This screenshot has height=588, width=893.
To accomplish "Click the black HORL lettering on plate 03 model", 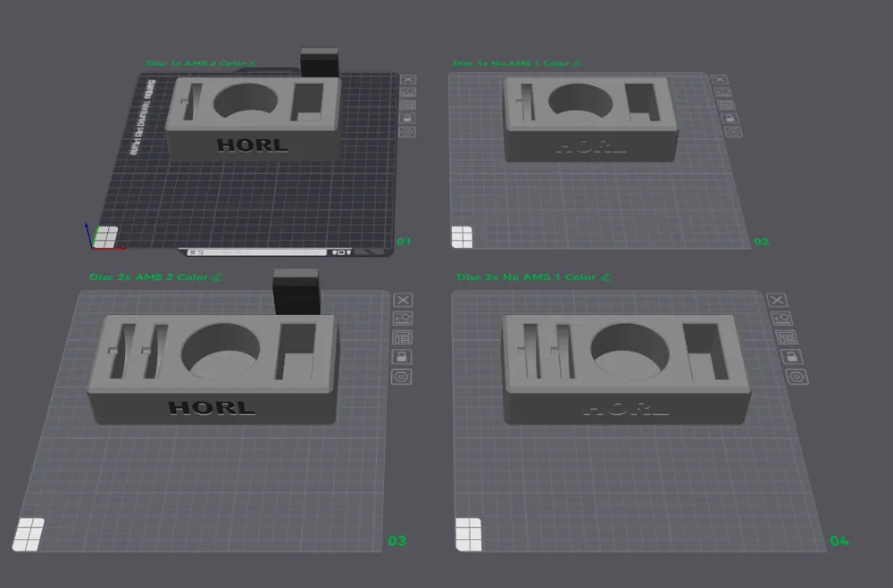I will click(x=212, y=408).
